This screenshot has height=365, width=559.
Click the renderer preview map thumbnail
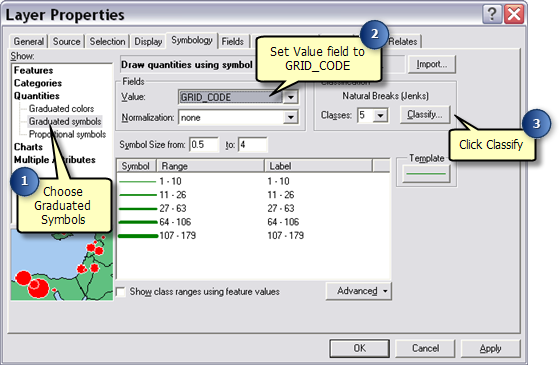pyautogui.click(x=62, y=266)
